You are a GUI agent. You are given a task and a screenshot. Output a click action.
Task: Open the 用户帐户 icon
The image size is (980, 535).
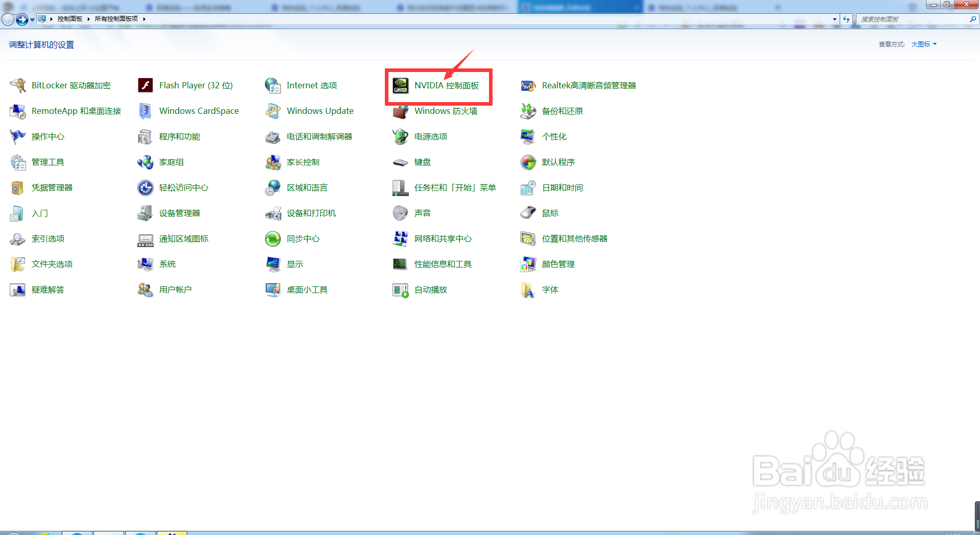pyautogui.click(x=145, y=289)
